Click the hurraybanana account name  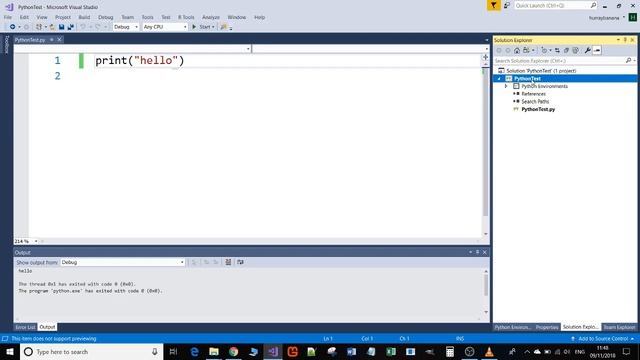click(604, 18)
